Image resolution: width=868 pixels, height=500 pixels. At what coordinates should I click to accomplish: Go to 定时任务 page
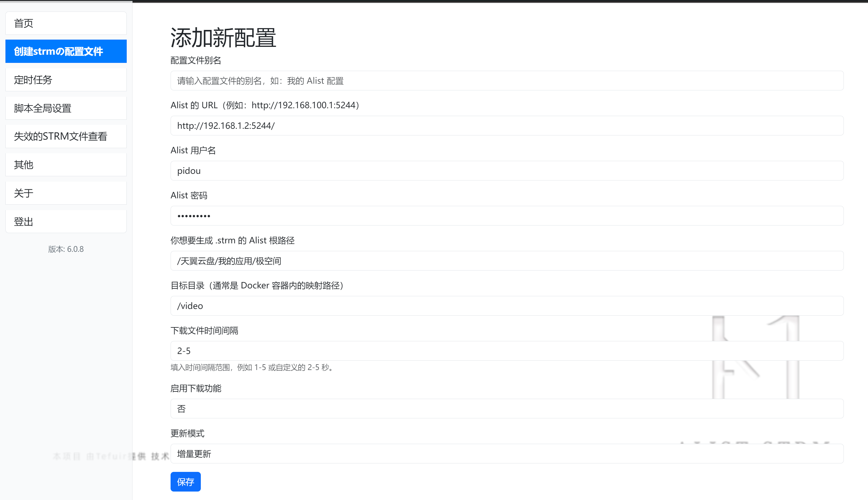(66, 80)
